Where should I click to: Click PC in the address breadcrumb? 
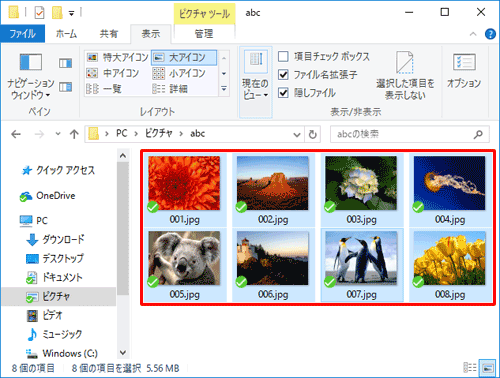(122, 134)
